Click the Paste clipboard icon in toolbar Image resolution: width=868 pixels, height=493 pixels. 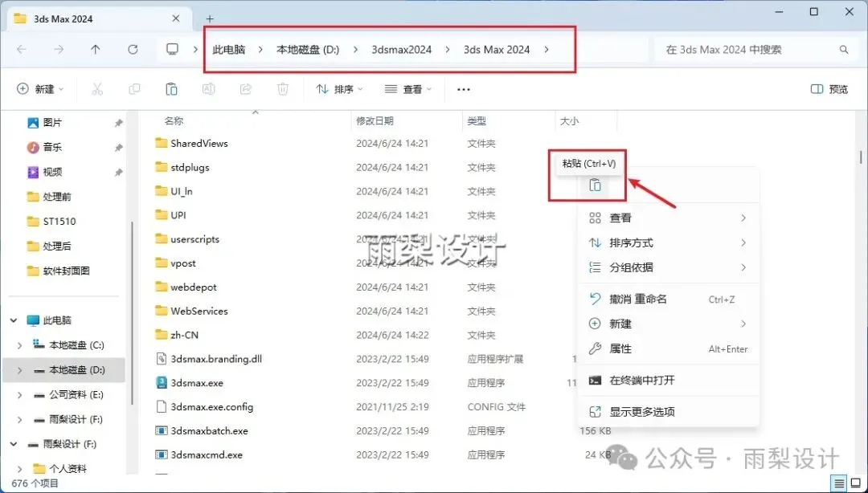[172, 89]
